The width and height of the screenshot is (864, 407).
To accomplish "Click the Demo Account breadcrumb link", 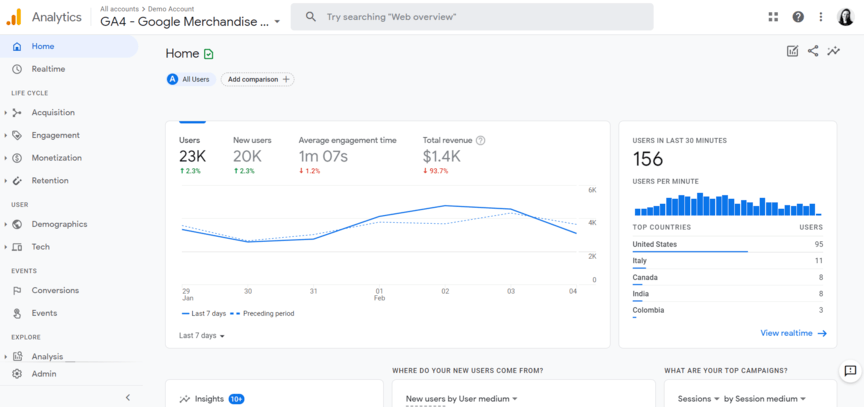I will (x=171, y=9).
